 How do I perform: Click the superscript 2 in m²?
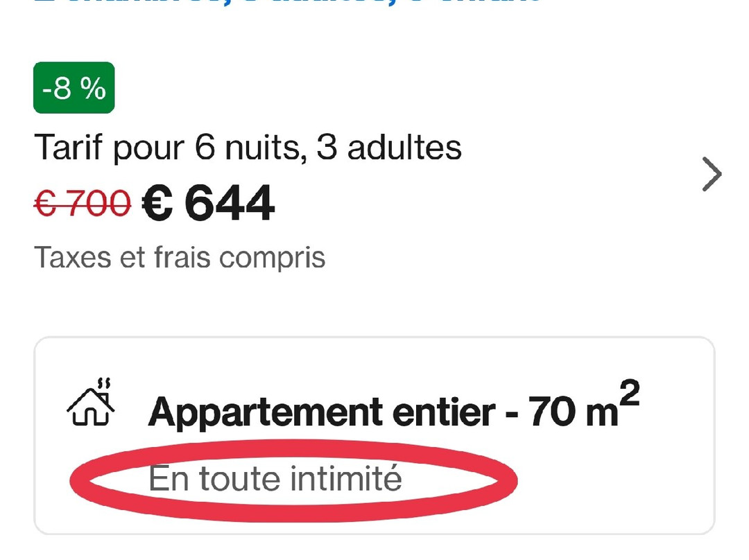click(628, 394)
